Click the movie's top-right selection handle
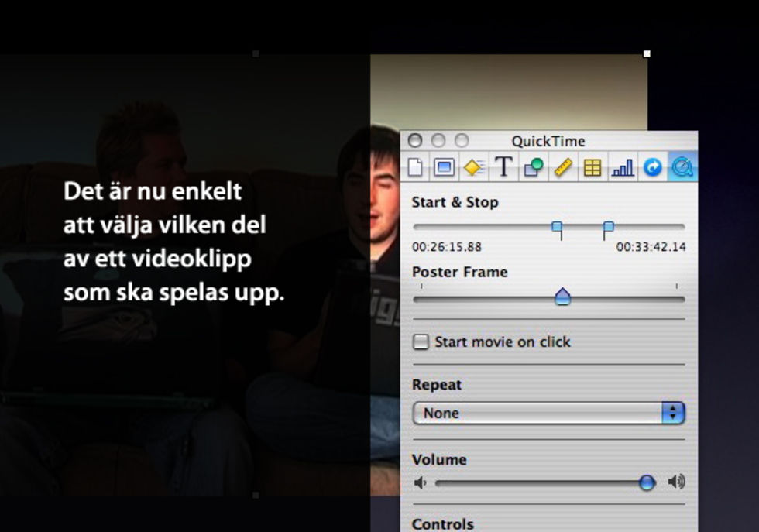 pyautogui.click(x=647, y=54)
